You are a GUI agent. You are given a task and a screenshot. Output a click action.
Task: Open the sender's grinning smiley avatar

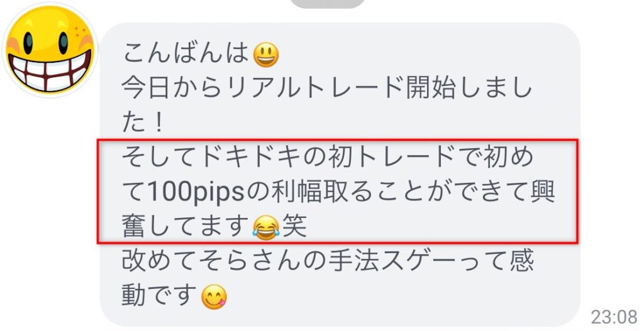coord(50,50)
